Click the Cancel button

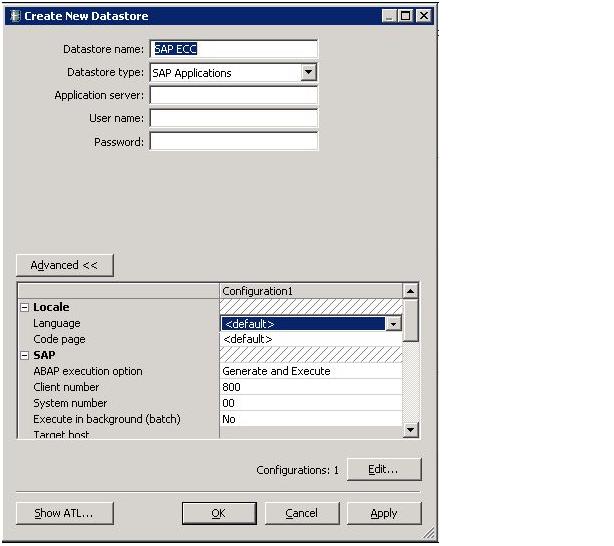[302, 513]
